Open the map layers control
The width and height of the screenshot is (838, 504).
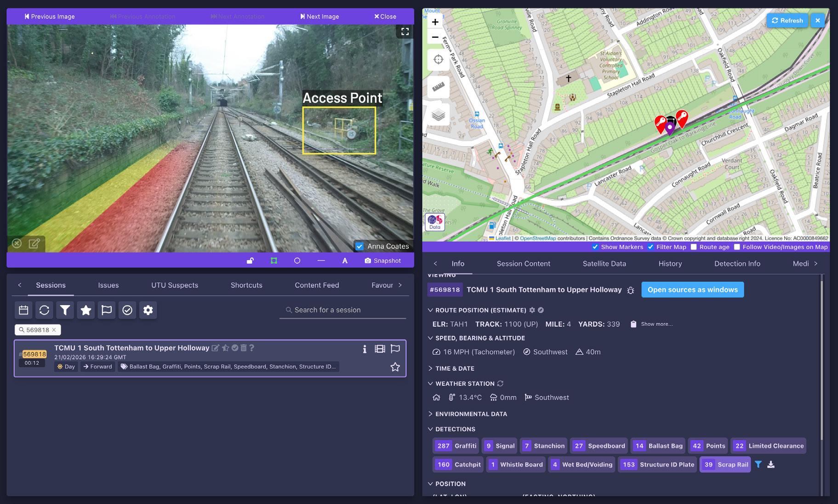click(x=439, y=115)
